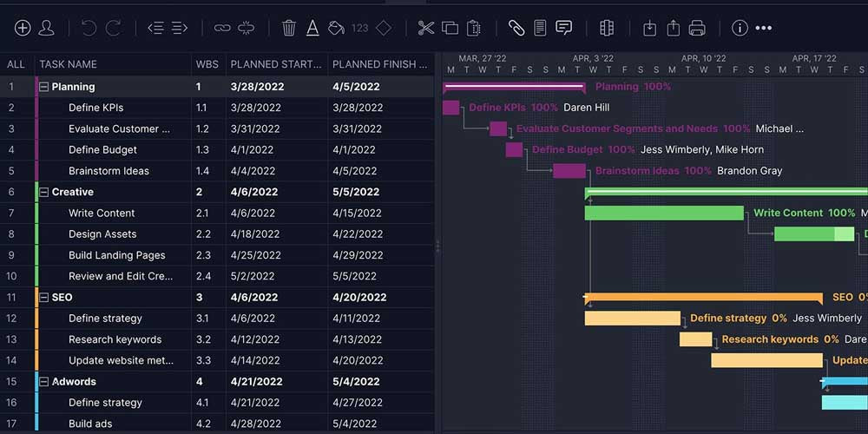Viewport: 868px width, 434px height.
Task: Click the ALL column header
Action: coord(16,64)
